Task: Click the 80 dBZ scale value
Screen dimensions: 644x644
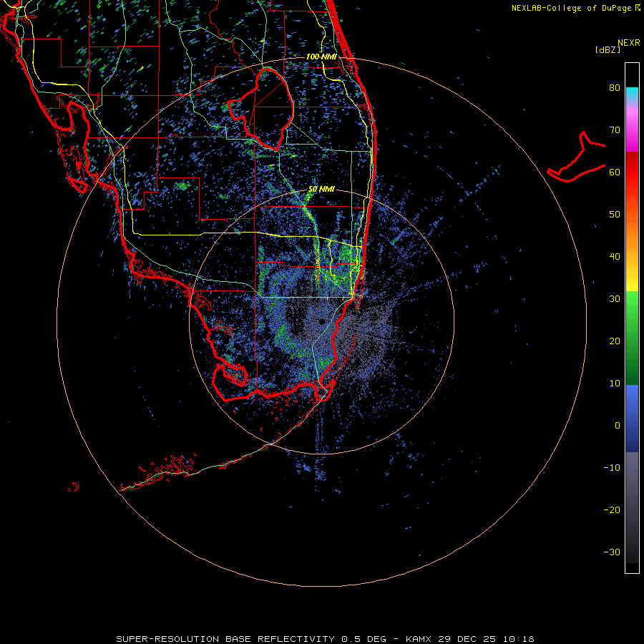Action: tap(615, 87)
